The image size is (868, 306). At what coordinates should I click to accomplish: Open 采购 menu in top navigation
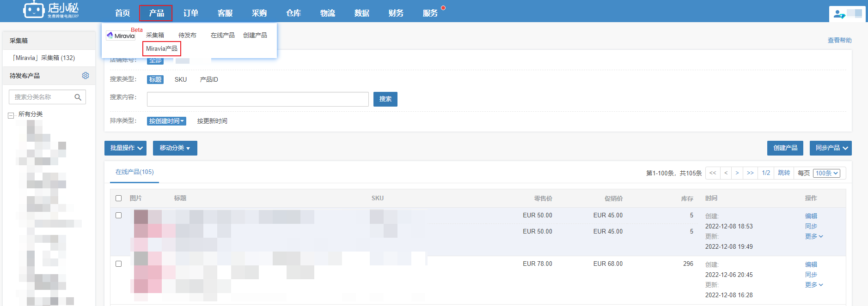coord(259,13)
